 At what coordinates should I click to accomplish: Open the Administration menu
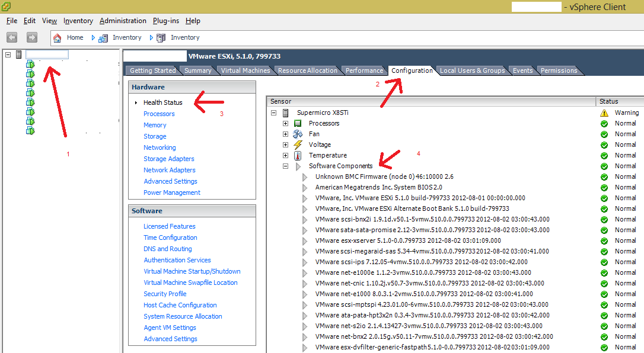pyautogui.click(x=123, y=21)
